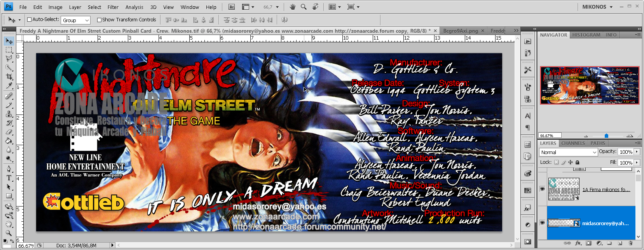This screenshot has width=644, height=250.
Task: Click the Hand tool in the application bar
Action: [293, 7]
